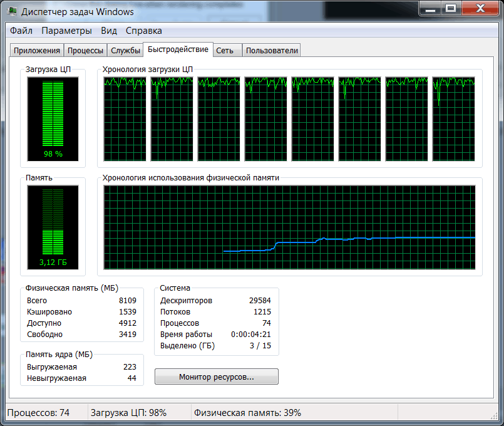Click the Task Manager title bar icon
504x426 pixels.
13,11
